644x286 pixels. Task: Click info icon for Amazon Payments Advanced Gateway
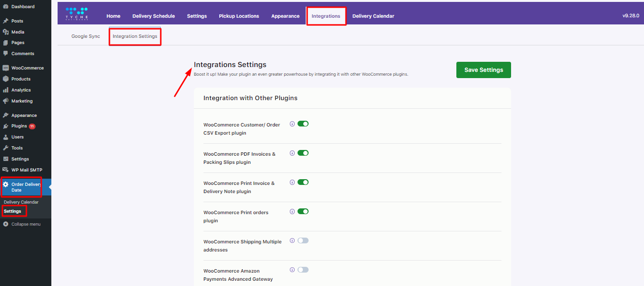click(292, 270)
